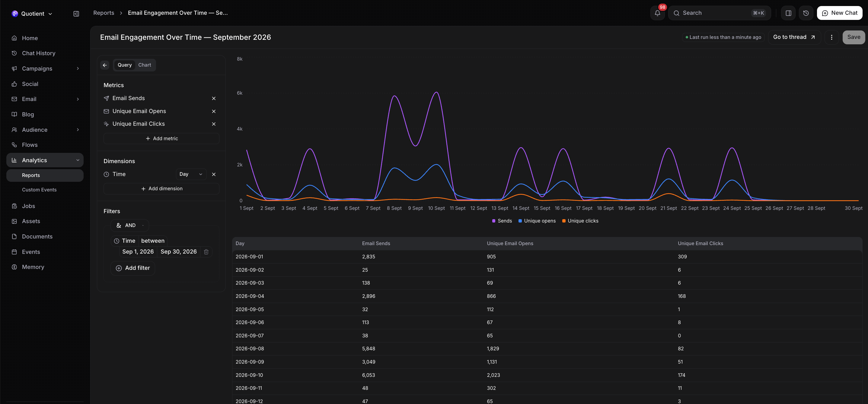Toggle the right side panel icon
868x404 pixels.
pos(788,13)
